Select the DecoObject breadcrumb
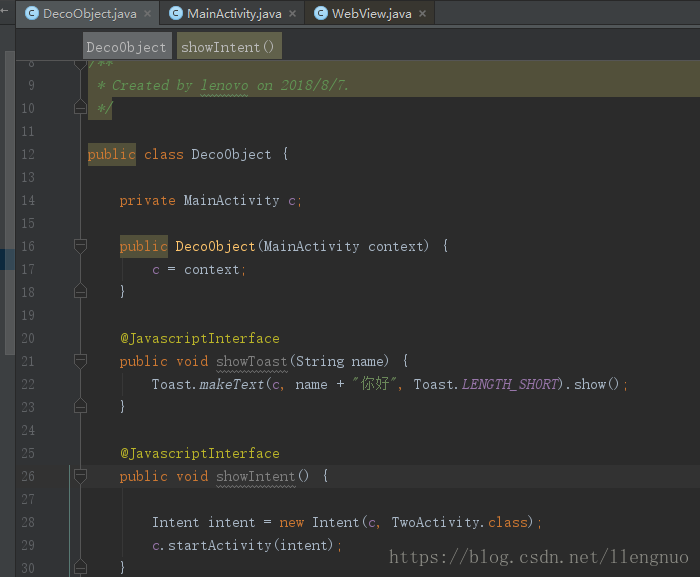700x577 pixels. 127,46
